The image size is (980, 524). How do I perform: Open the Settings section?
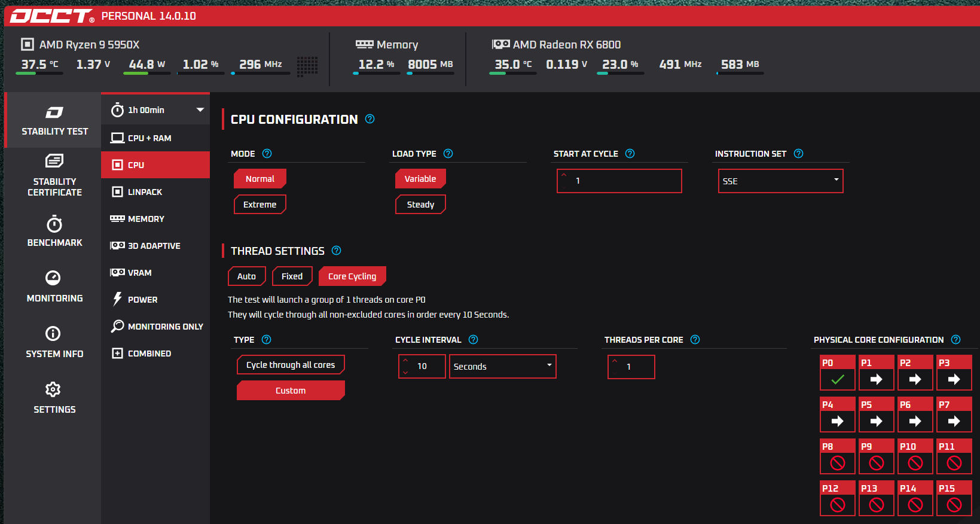click(x=54, y=398)
